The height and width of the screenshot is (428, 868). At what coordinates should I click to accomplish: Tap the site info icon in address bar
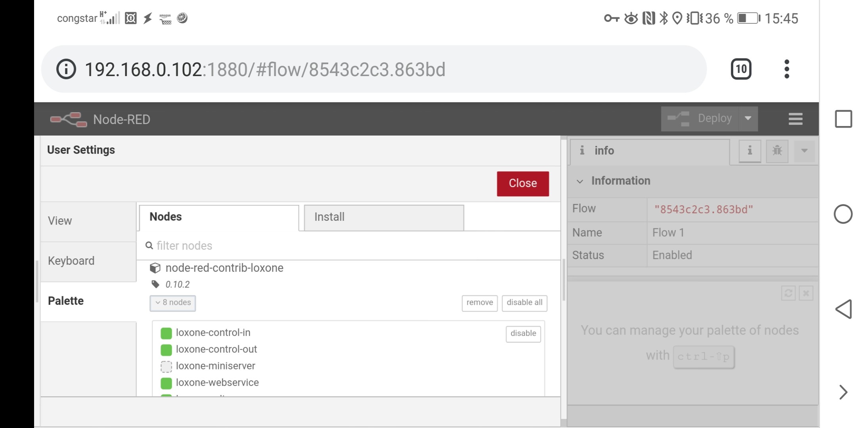[66, 69]
